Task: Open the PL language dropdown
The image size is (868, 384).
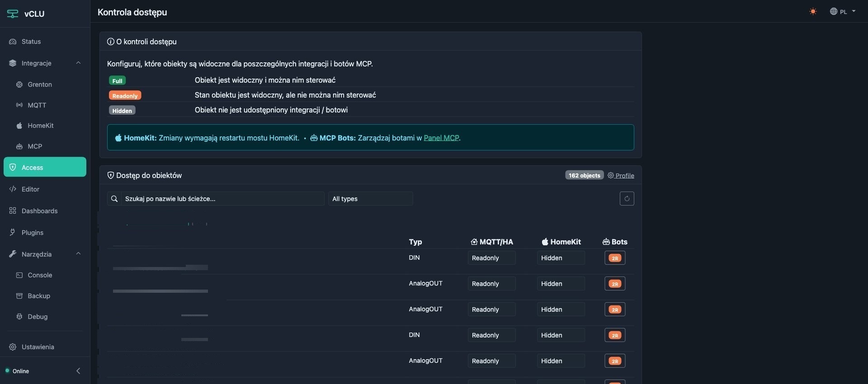Action: (843, 12)
